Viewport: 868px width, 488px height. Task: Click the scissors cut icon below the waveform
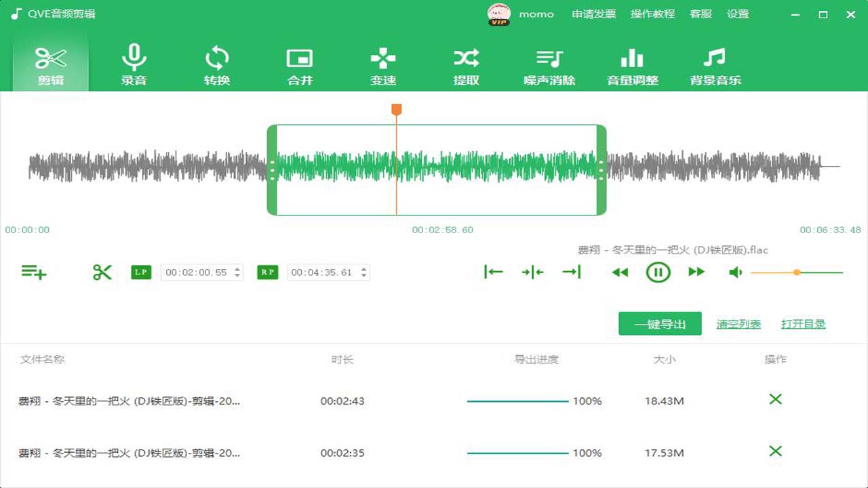[102, 272]
